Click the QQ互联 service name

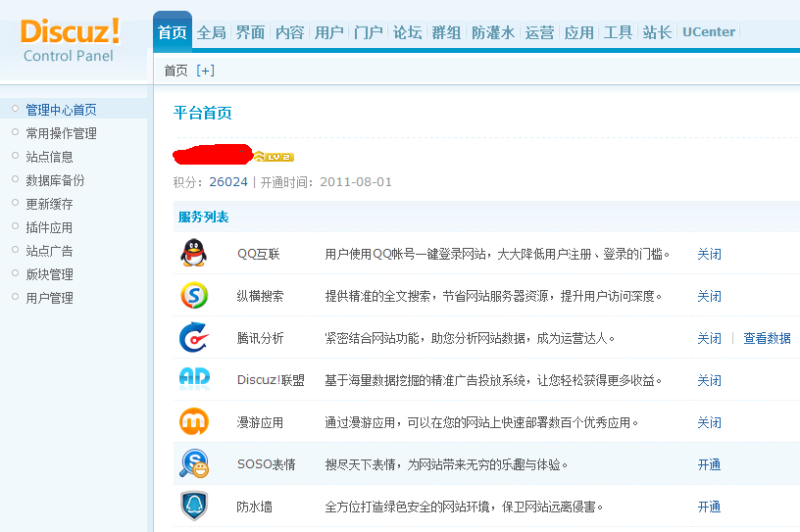pos(259,254)
